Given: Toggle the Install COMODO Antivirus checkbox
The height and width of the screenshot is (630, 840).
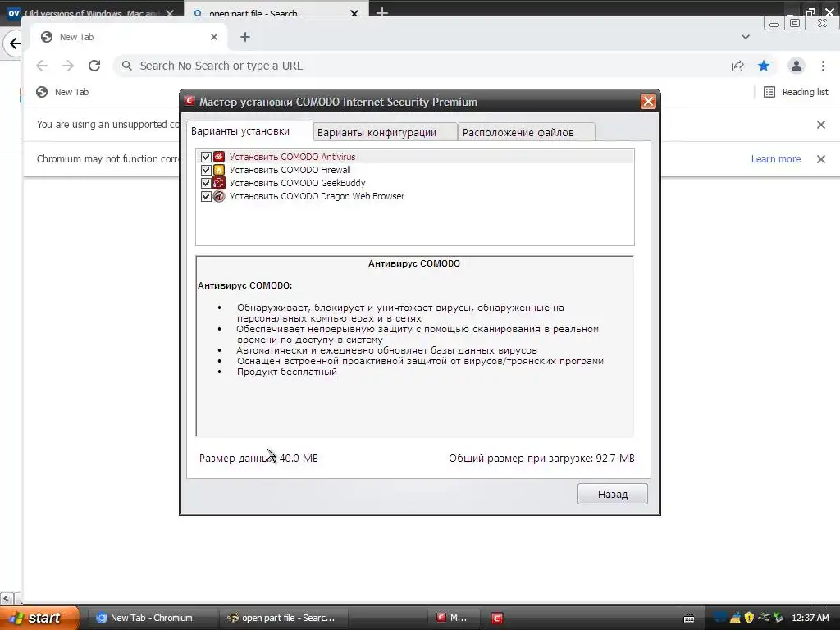Looking at the screenshot, I should (206, 157).
